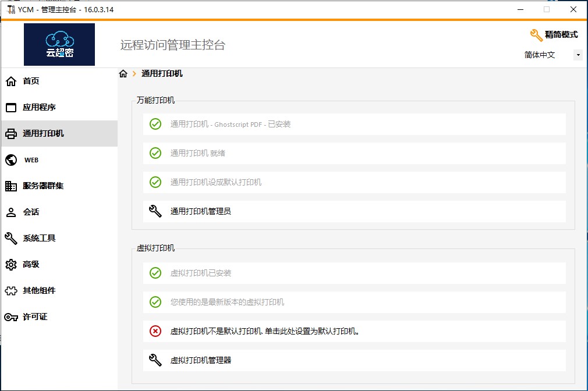Click the 服务器群集 building icon
Screen dimensions: 588x391
pyautogui.click(x=11, y=186)
